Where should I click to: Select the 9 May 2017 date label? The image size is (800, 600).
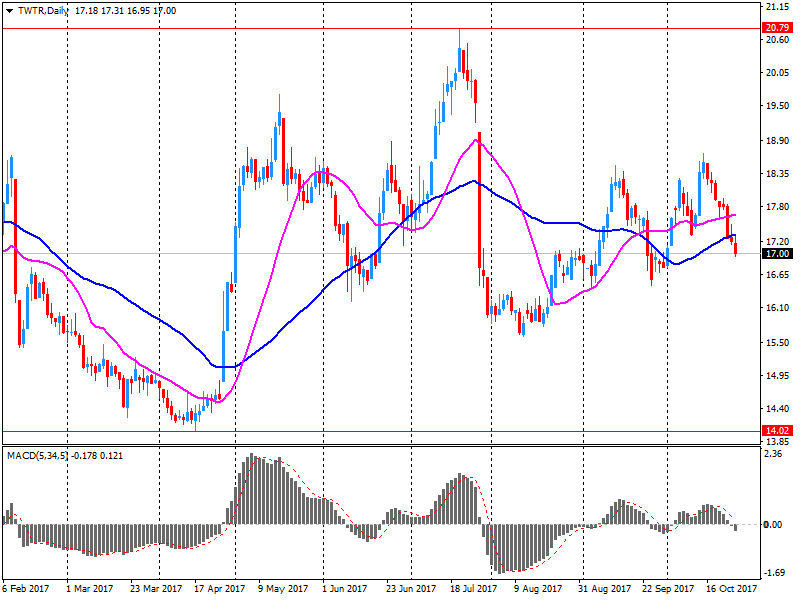pyautogui.click(x=283, y=588)
